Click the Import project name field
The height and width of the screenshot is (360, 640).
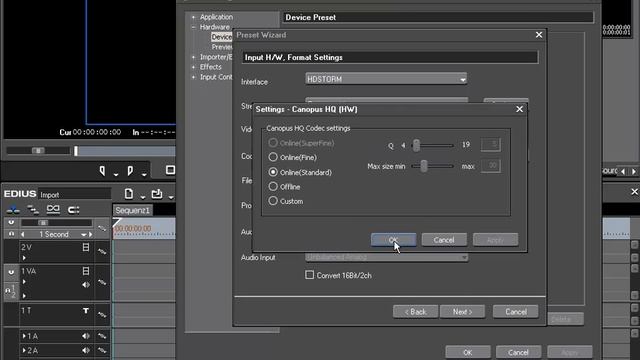pyautogui.click(x=75, y=195)
